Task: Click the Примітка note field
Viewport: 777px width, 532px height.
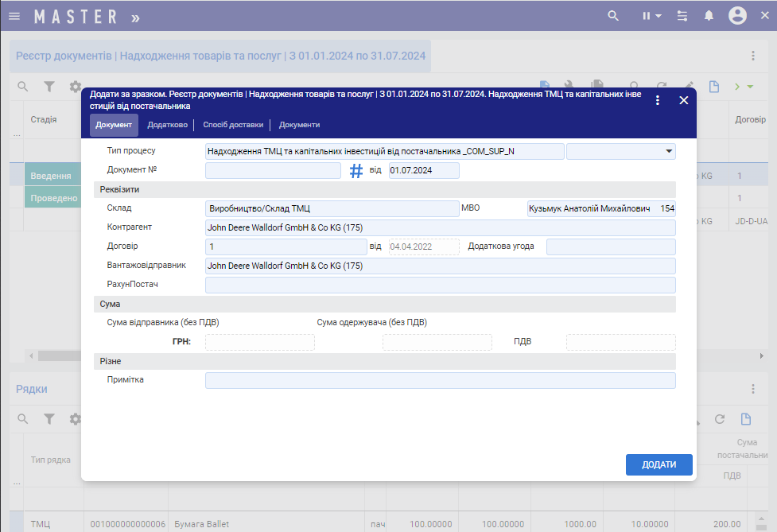Action: coord(440,381)
